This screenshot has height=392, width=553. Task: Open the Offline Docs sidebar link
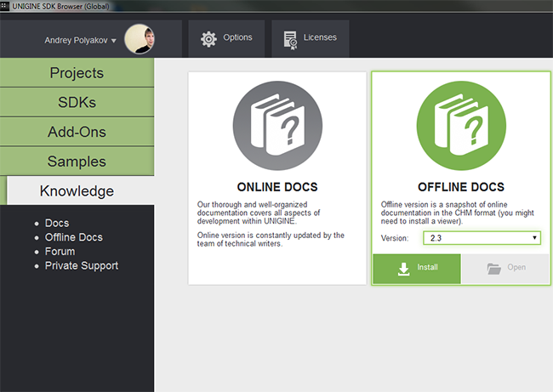tap(74, 237)
